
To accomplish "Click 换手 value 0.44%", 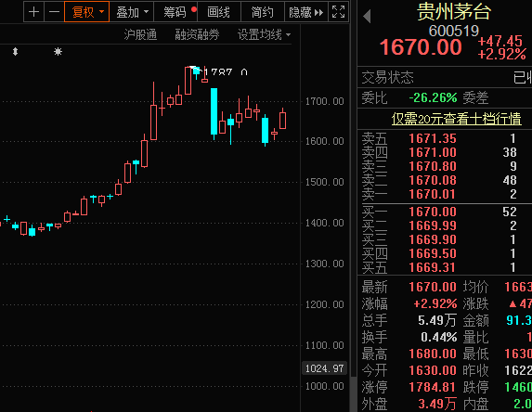I will (439, 337).
